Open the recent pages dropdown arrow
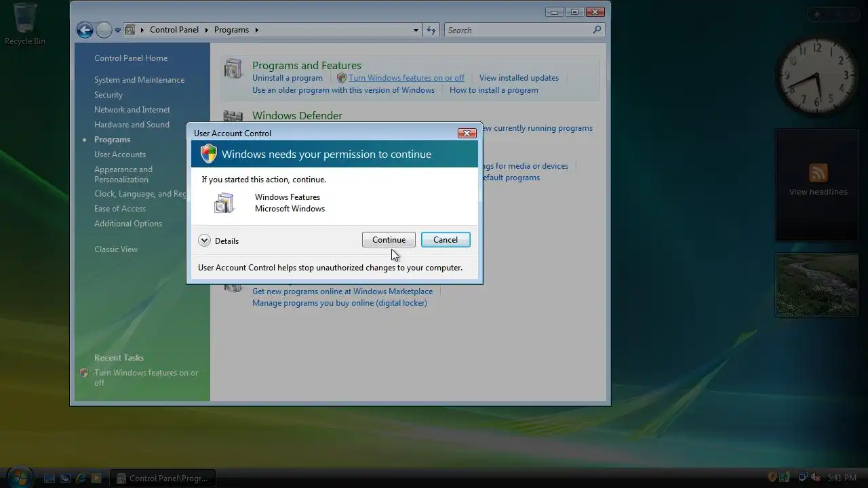The height and width of the screenshot is (488, 868). click(117, 30)
